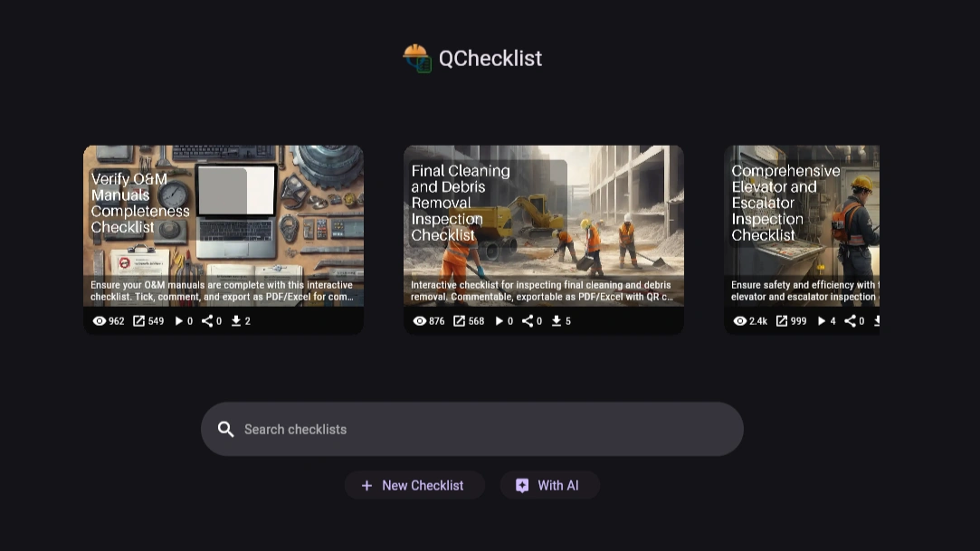Click the play icon on Verify O&M Manuals card
Image resolution: width=980 pixels, height=551 pixels.
pyautogui.click(x=179, y=321)
